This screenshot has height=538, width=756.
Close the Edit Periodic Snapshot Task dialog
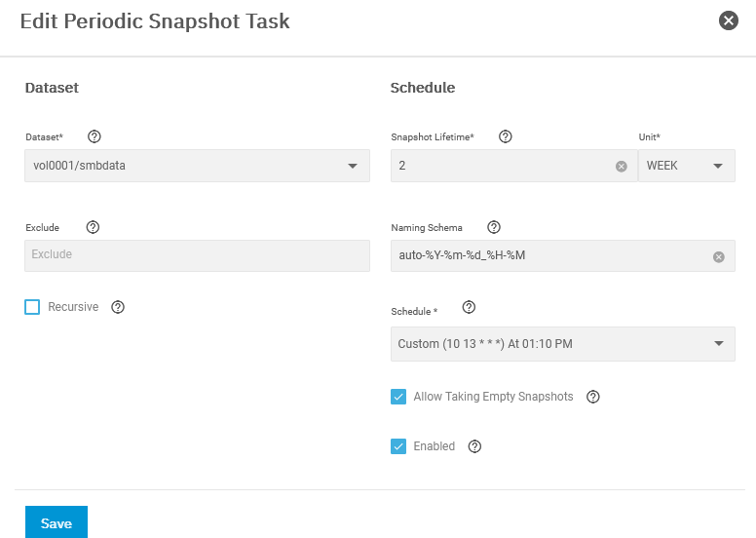(729, 20)
